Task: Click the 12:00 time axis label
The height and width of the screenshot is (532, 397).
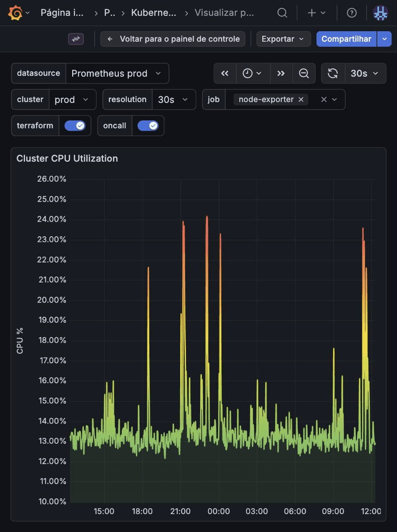Action: 371,511
